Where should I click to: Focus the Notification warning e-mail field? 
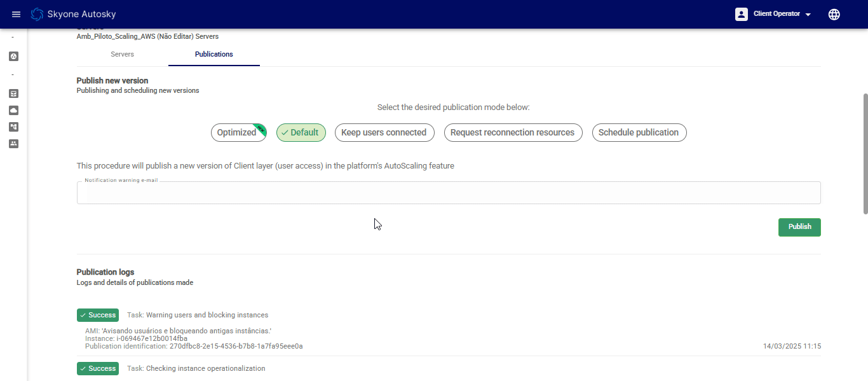point(448,193)
